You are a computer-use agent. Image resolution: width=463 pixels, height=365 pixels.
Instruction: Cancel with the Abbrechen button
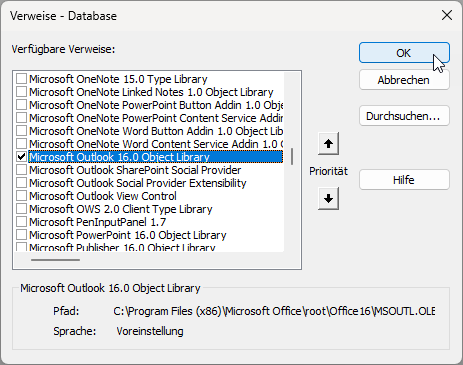(x=404, y=80)
